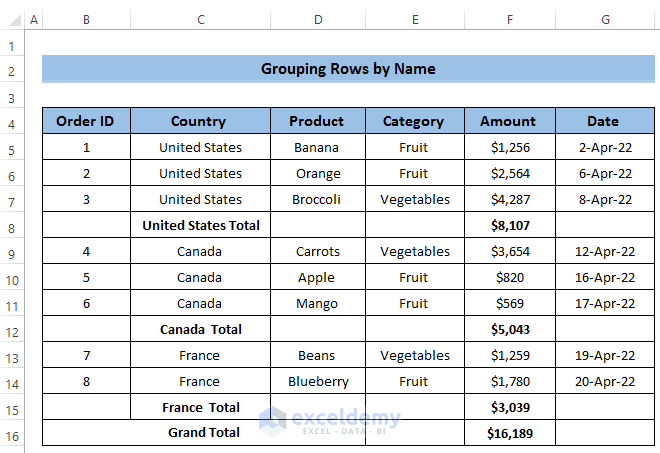Click the 'Order ID' header cell
The width and height of the screenshot is (660, 453).
pos(86,121)
